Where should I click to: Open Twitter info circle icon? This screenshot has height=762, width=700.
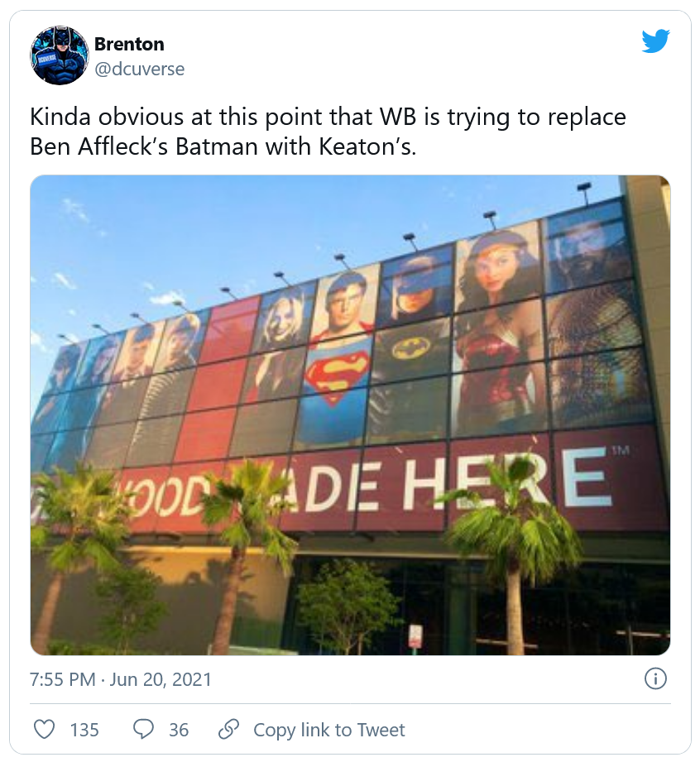tap(654, 679)
